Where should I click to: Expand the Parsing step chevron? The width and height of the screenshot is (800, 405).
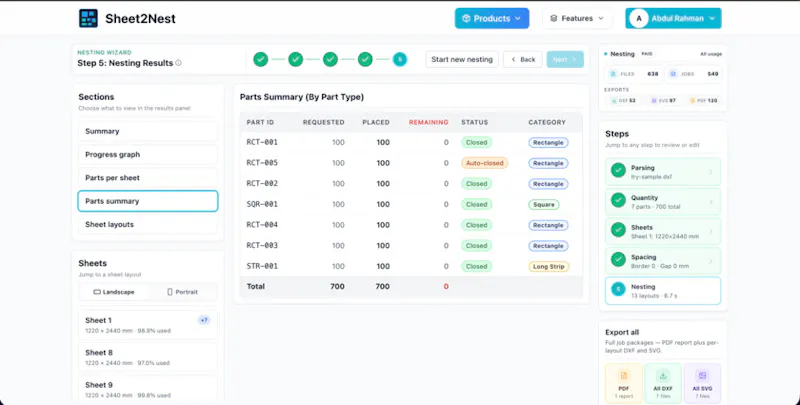pyautogui.click(x=710, y=172)
